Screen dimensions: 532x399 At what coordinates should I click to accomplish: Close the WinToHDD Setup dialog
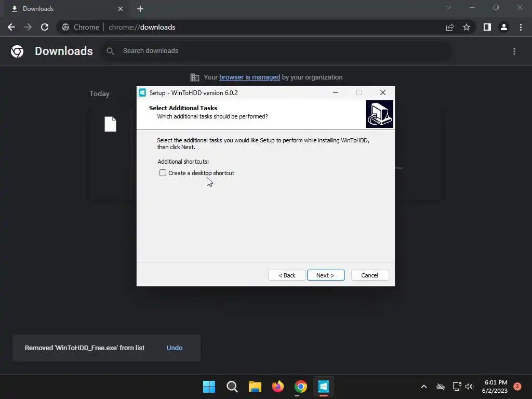pyautogui.click(x=383, y=92)
